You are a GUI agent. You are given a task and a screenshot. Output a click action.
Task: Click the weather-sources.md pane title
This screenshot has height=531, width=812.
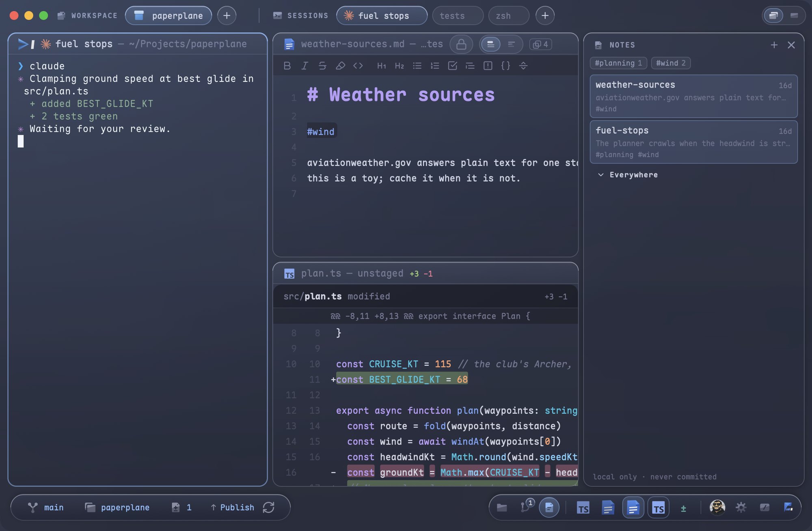click(x=372, y=44)
